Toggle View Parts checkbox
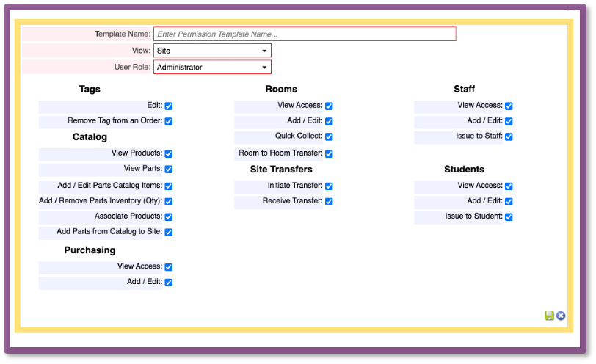Screen dimensions: 596x364 (x=169, y=169)
